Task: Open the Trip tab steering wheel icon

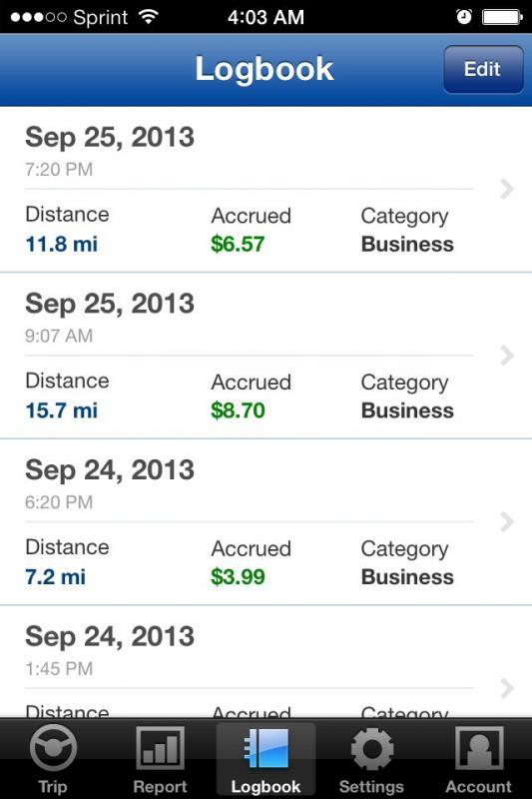Action: point(53,748)
